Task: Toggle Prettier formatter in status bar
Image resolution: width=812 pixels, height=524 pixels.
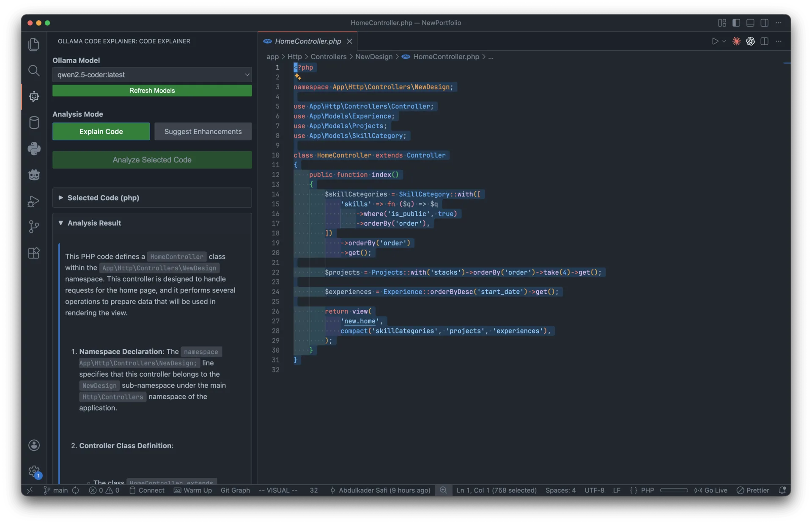Action: pyautogui.click(x=753, y=490)
